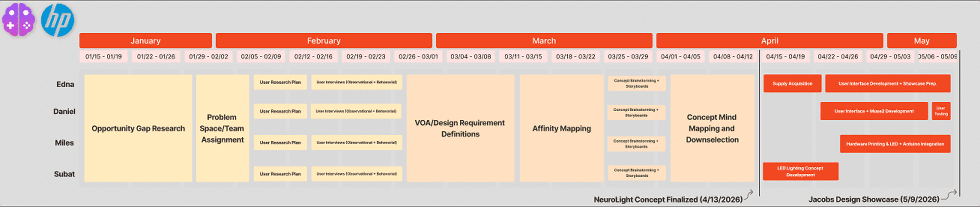Viewport: 980px width, 207px height.
Task: Click the User Testing task box
Action: click(941, 111)
